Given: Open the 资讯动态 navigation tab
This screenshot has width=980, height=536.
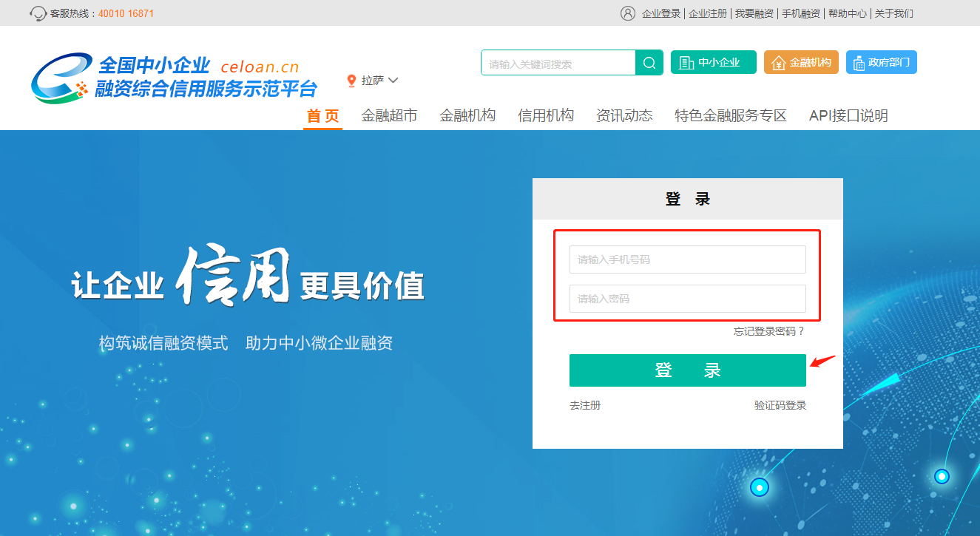Looking at the screenshot, I should 624,115.
